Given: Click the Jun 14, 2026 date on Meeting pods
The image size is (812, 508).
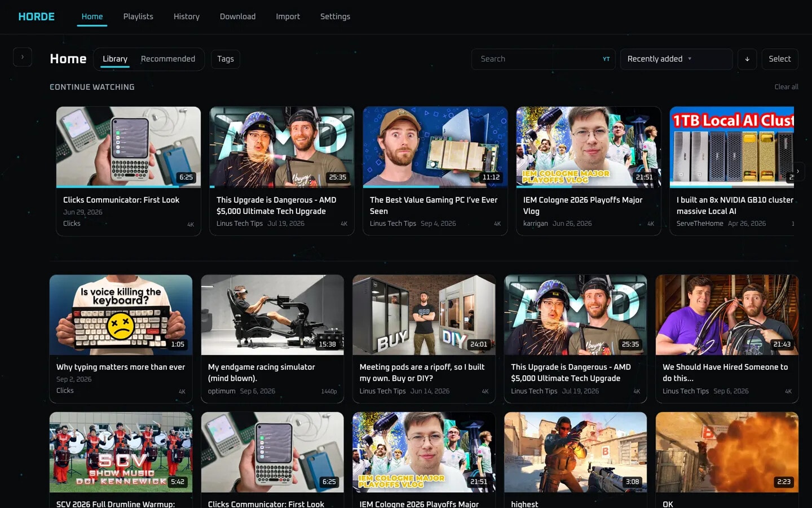Looking at the screenshot, I should click(430, 391).
